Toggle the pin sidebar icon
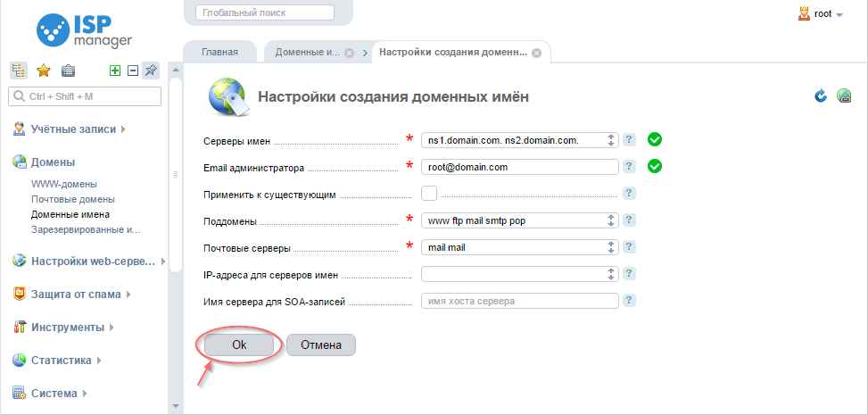Image resolution: width=868 pixels, height=415 pixels. (x=151, y=71)
